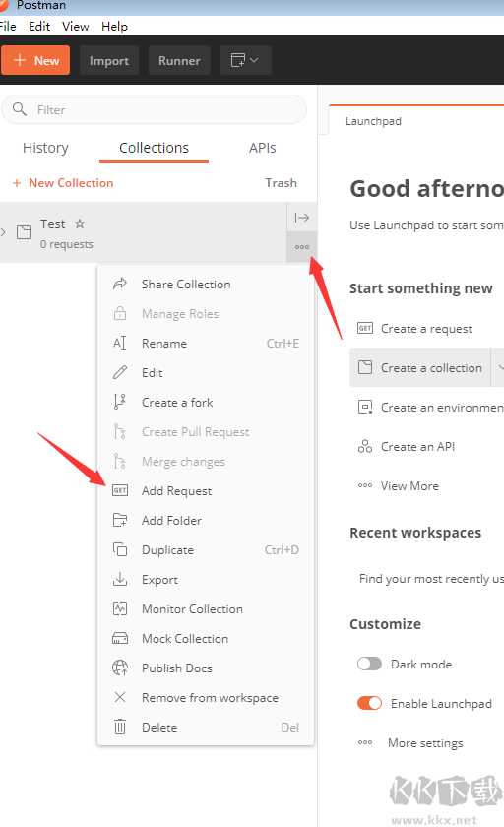This screenshot has width=504, height=827.
Task: Click into the Filter search field
Action: 154,109
